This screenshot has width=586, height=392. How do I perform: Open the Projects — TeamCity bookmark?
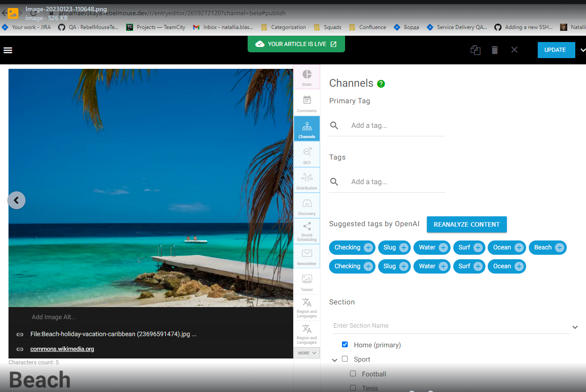[155, 27]
